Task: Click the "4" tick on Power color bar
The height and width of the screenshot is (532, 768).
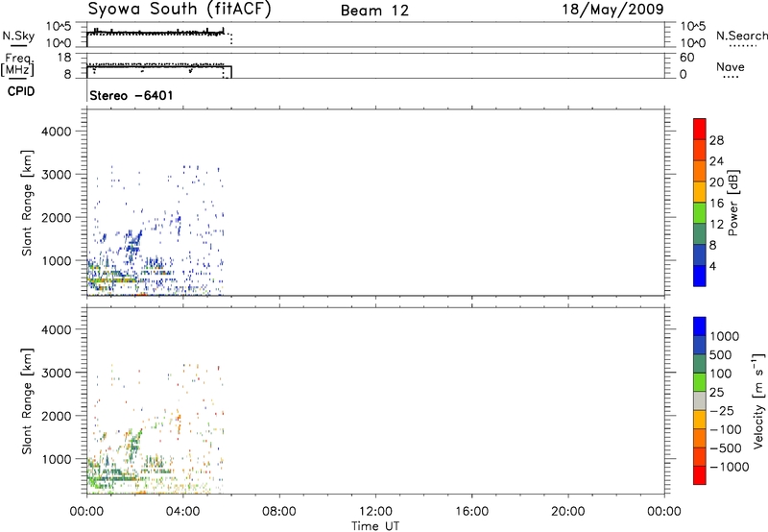Action: (x=712, y=266)
